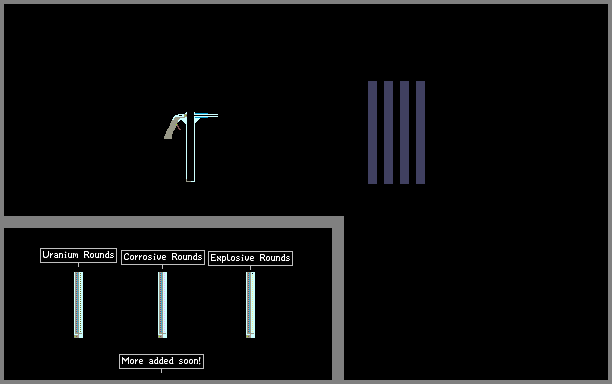Grab the gray pistol grip of the gun

pos(171,128)
